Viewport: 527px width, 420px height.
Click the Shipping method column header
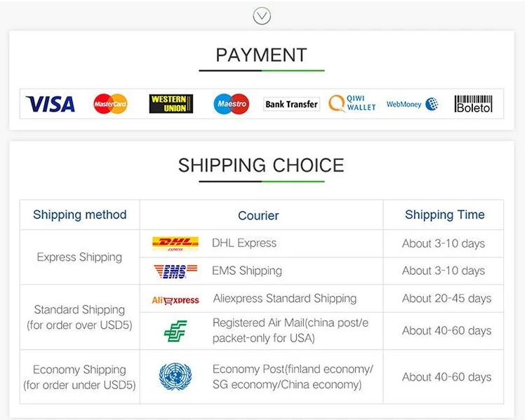pos(80,215)
